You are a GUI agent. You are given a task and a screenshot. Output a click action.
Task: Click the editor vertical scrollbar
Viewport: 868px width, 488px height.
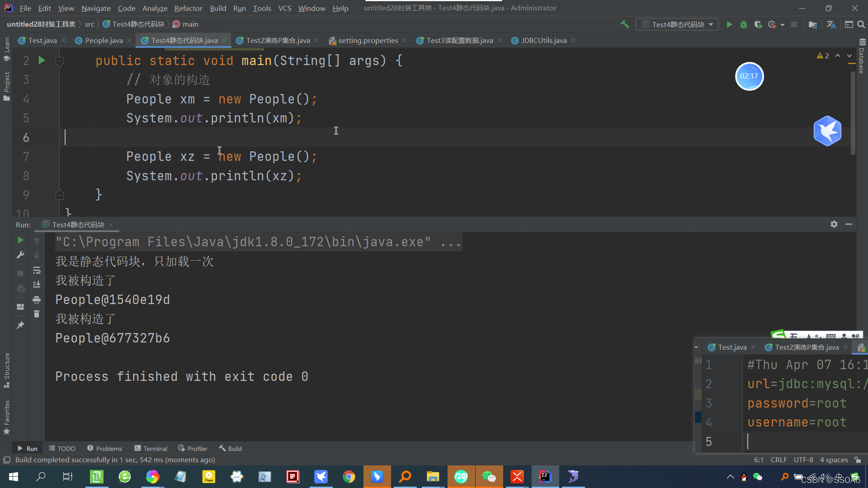[853, 113]
